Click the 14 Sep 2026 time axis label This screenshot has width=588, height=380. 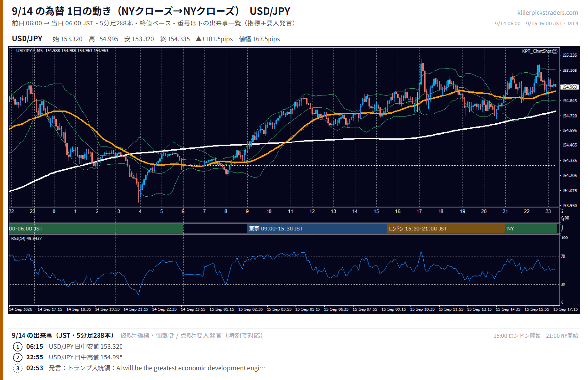click(x=21, y=309)
